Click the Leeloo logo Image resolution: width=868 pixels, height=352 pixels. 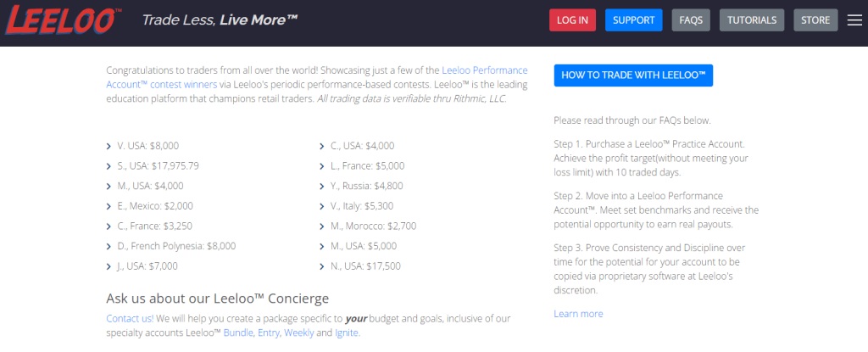pyautogui.click(x=60, y=20)
